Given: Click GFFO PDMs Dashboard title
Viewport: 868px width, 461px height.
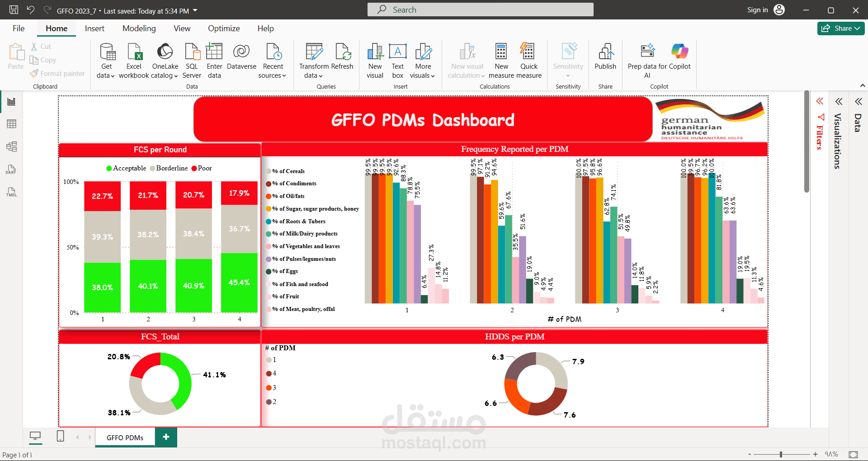Looking at the screenshot, I should [x=423, y=120].
